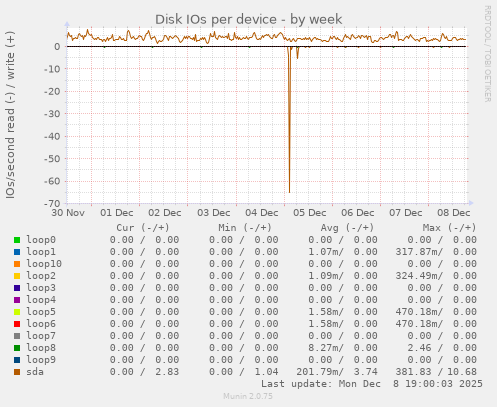Image resolution: width=497 pixels, height=407 pixels.
Task: Click the loop9 legend label
Action: coord(41,360)
